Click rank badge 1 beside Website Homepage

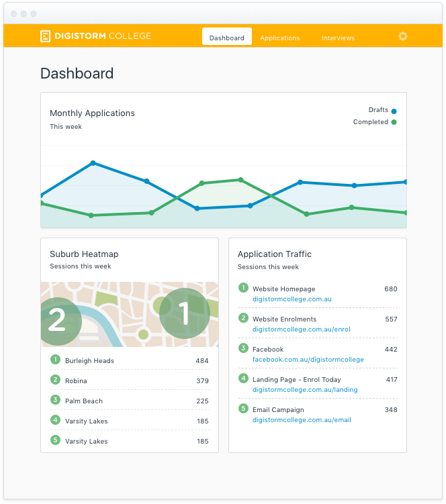(x=243, y=287)
